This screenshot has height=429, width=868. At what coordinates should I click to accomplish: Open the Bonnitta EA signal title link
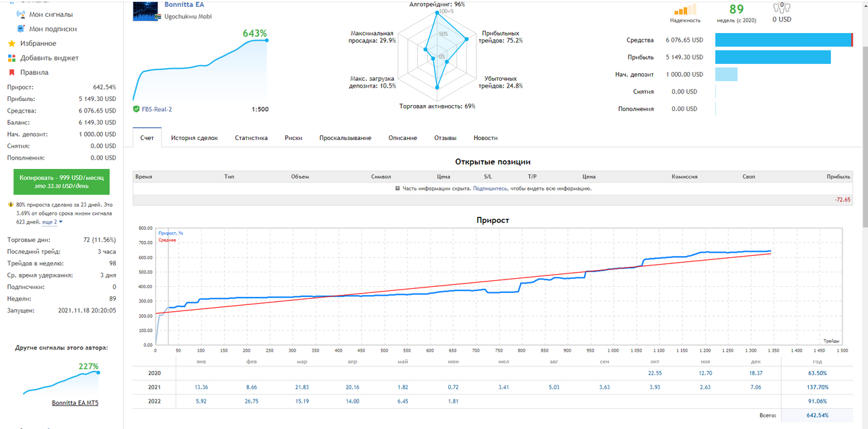tap(184, 5)
